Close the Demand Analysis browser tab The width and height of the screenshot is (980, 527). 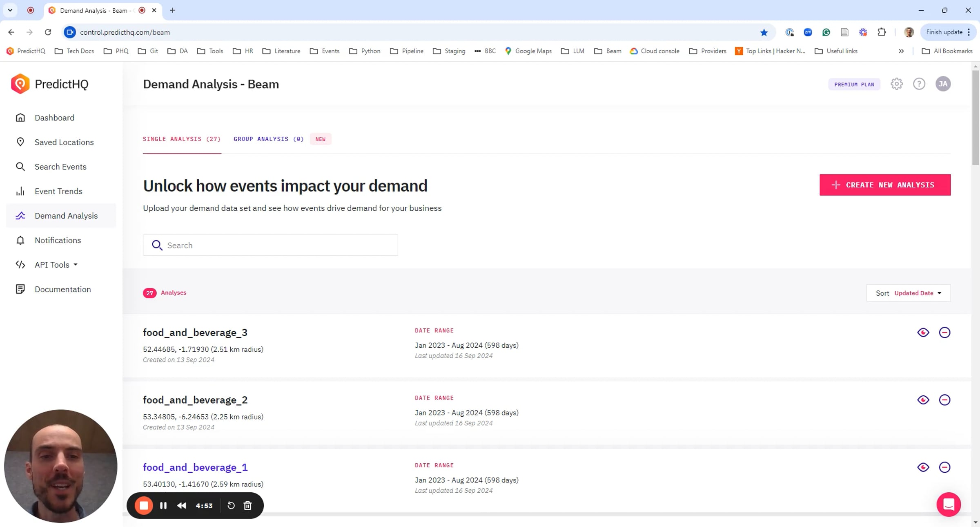(154, 10)
